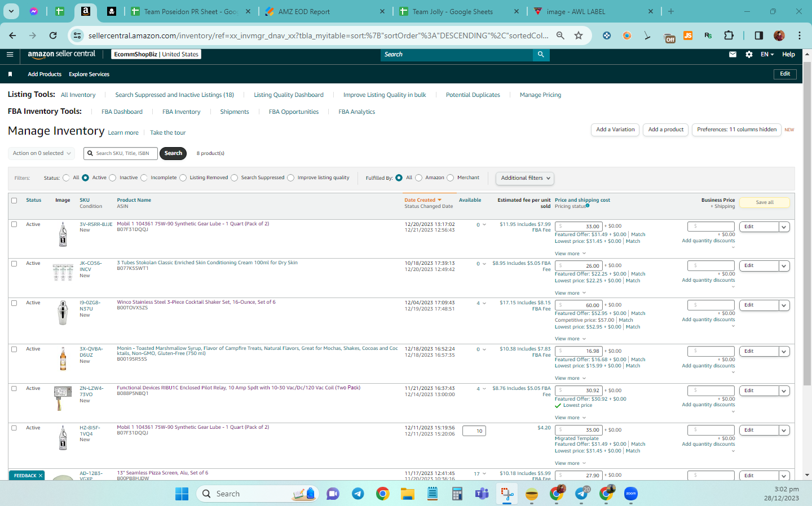Screen dimensions: 812x506
Task: Open the 'FBA Dashboard' link
Action: pos(122,112)
